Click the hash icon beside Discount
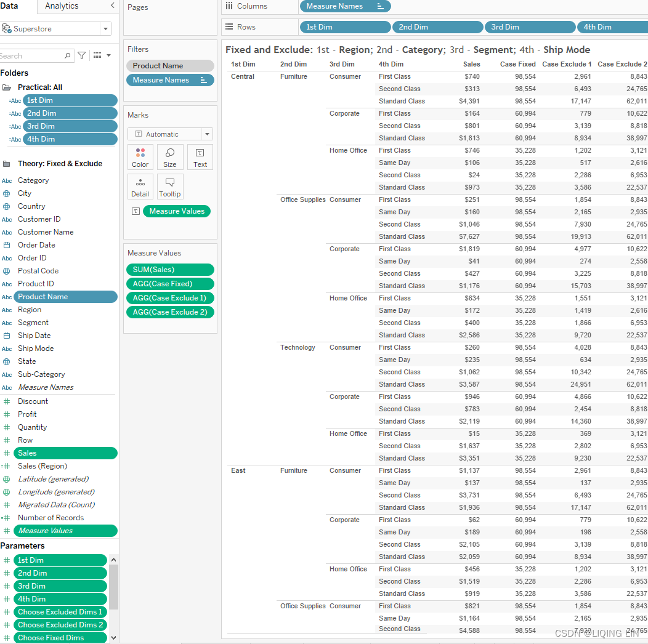 tap(7, 401)
